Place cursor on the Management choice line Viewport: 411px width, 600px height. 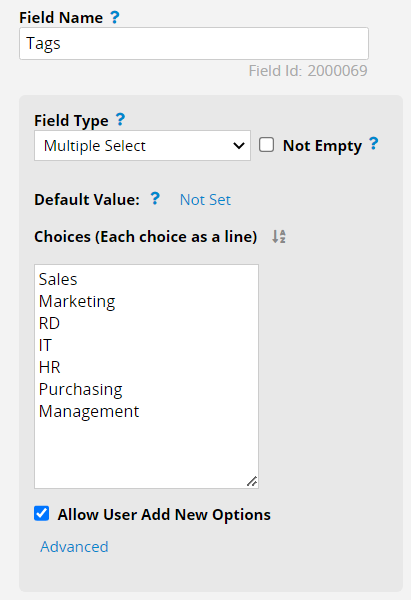point(89,411)
